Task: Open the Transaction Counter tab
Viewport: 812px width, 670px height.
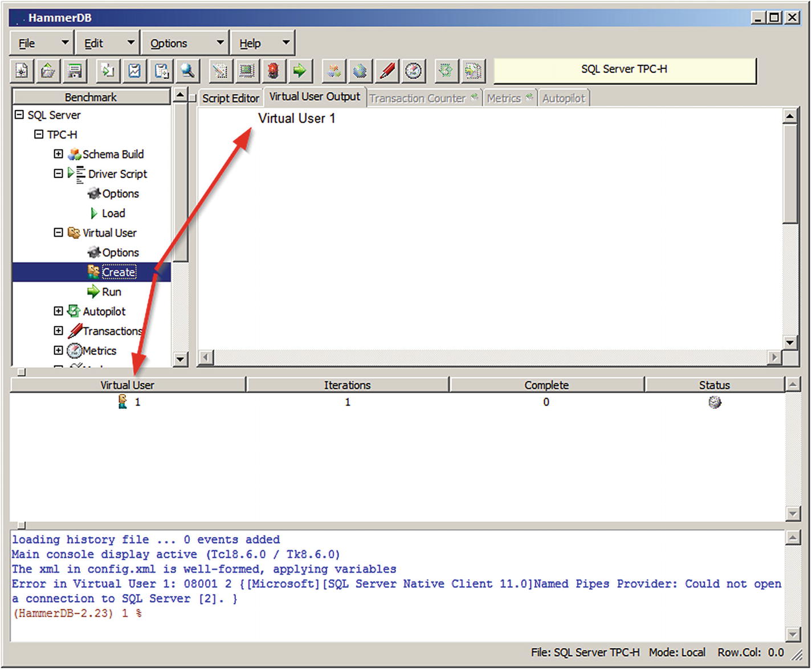Action: coord(424,98)
